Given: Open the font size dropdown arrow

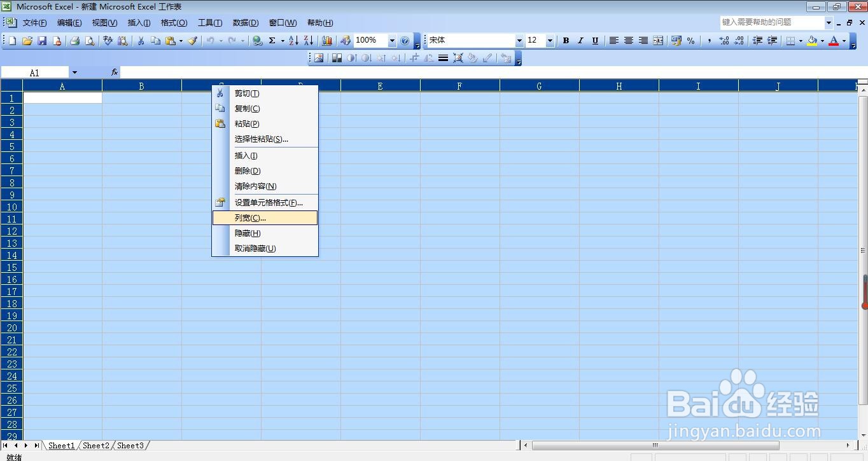Looking at the screenshot, I should [550, 41].
